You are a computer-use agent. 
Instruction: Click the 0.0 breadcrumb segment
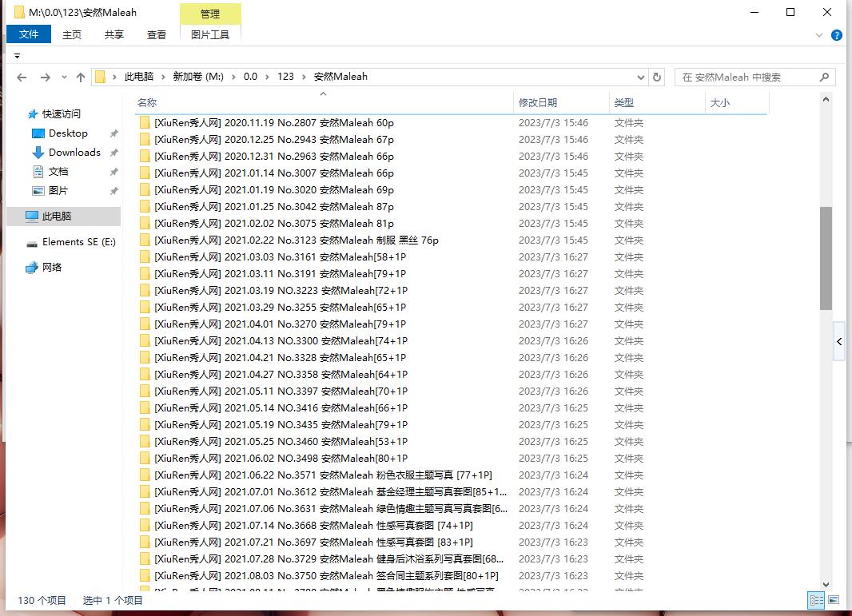(250, 77)
